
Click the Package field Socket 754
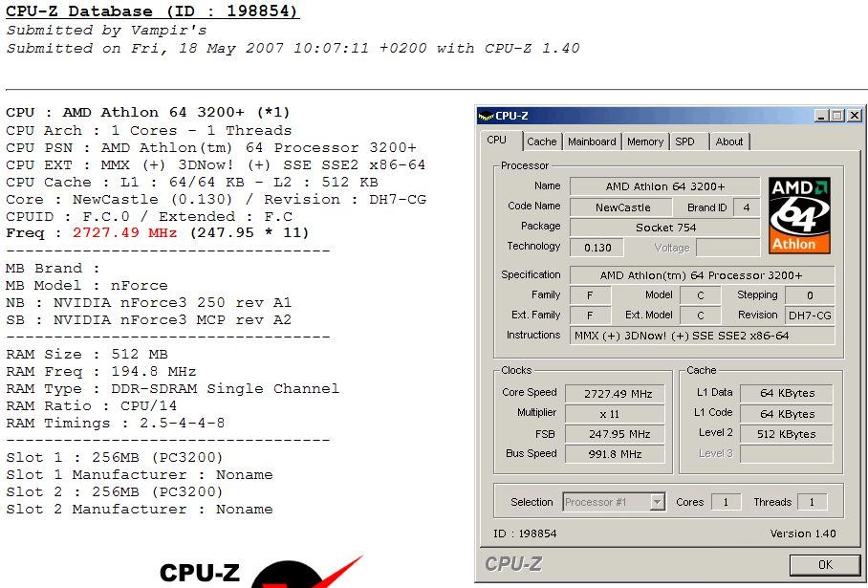(664, 228)
